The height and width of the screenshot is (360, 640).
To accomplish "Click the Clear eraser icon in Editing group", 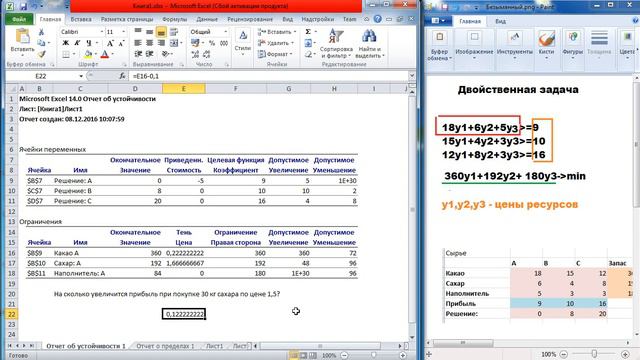I will (308, 54).
